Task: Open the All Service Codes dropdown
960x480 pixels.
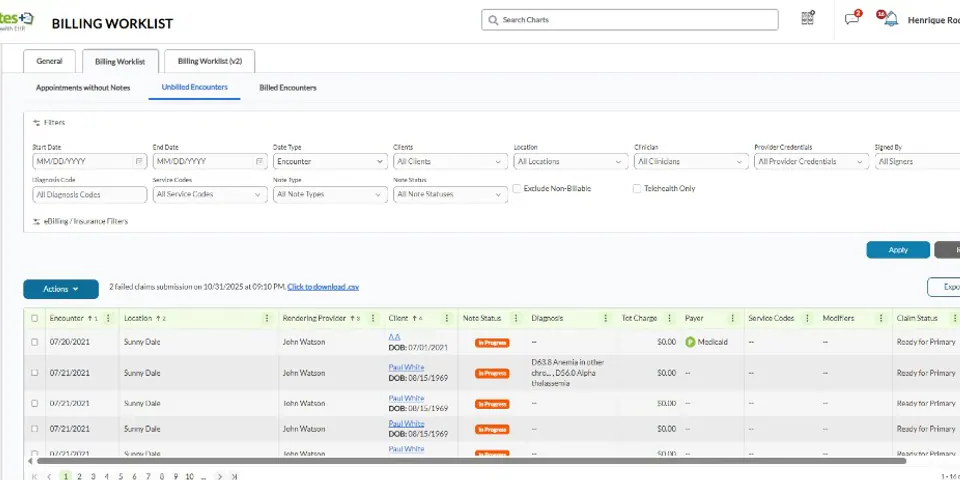Action: (x=209, y=195)
